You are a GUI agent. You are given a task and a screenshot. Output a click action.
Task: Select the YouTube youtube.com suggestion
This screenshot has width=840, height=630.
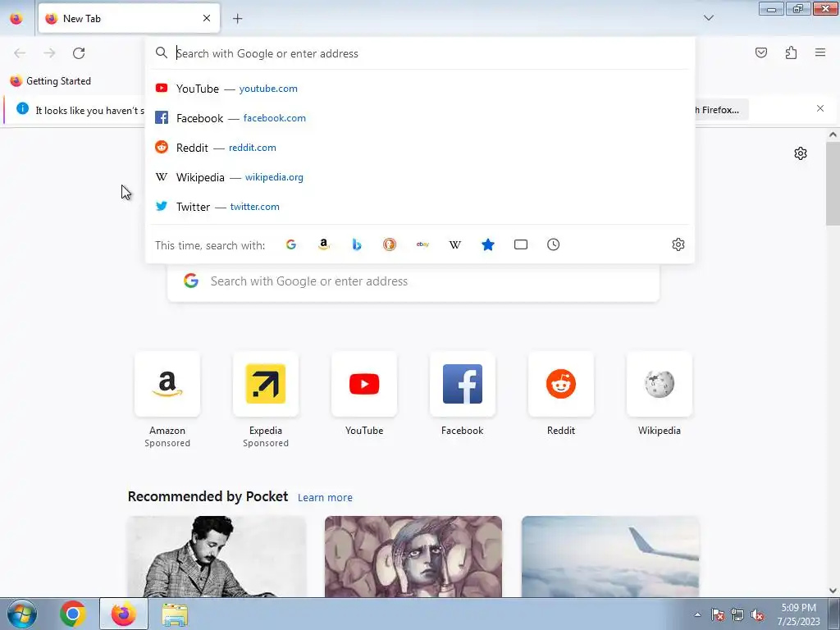click(420, 89)
